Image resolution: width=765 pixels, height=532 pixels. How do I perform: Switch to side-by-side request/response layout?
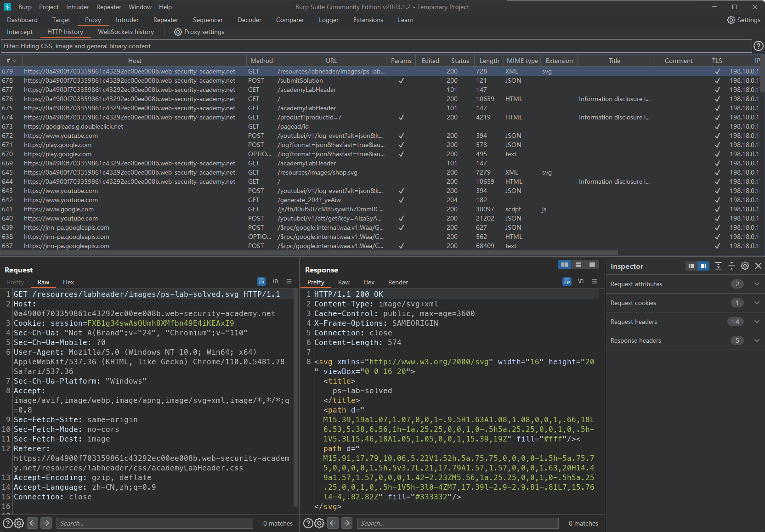click(565, 265)
